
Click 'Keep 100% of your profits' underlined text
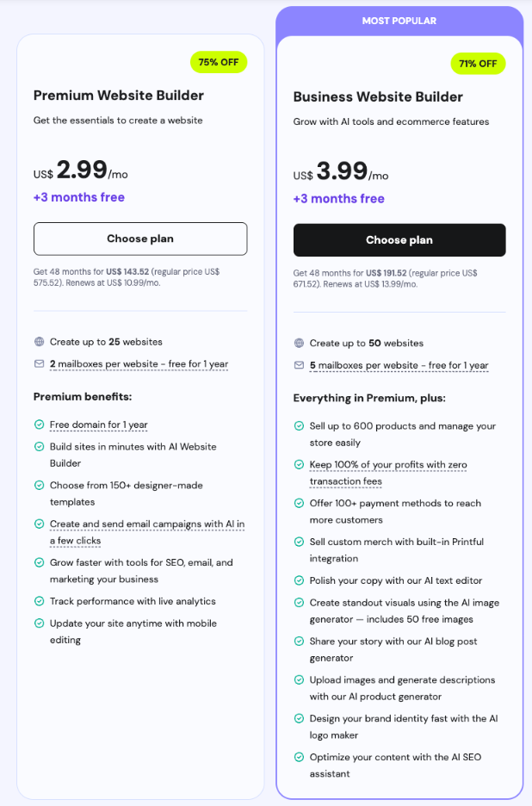[x=387, y=465]
